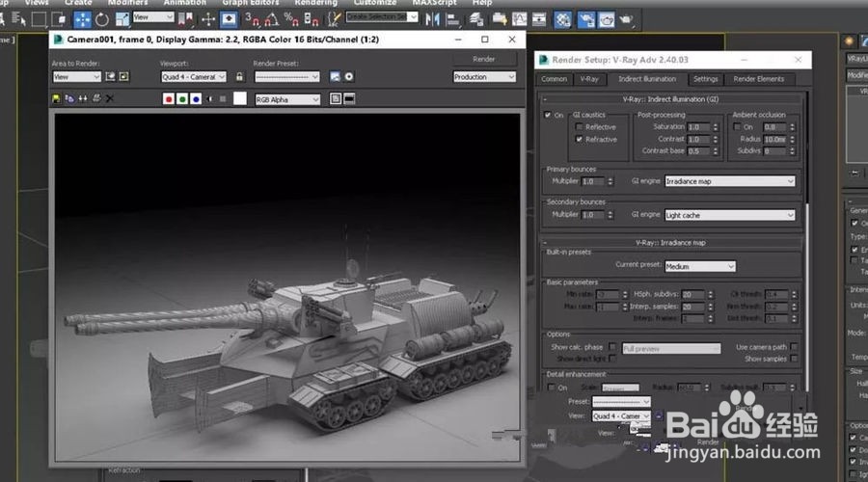Viewport: 868px width, 482px height.
Task: Collapse the Indirect illumination (GI) rollout
Action: point(673,99)
